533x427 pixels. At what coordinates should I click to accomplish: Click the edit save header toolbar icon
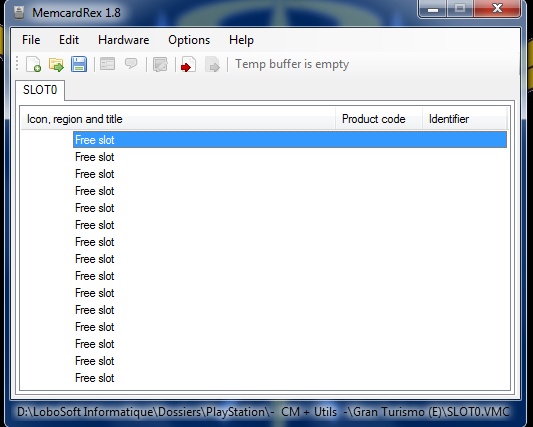tap(107, 64)
